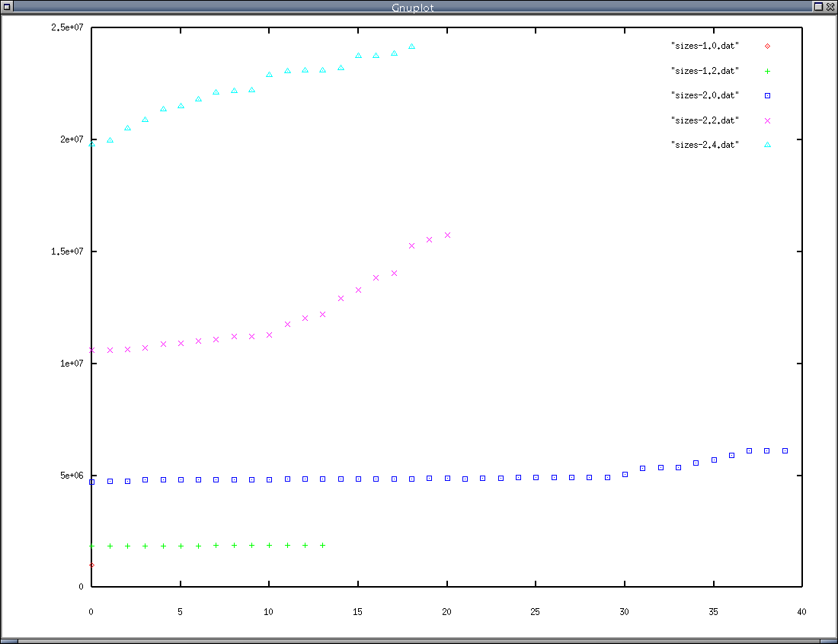The width and height of the screenshot is (838, 644).
Task: Maximize the Gnuplot window
Action: tap(818, 6)
